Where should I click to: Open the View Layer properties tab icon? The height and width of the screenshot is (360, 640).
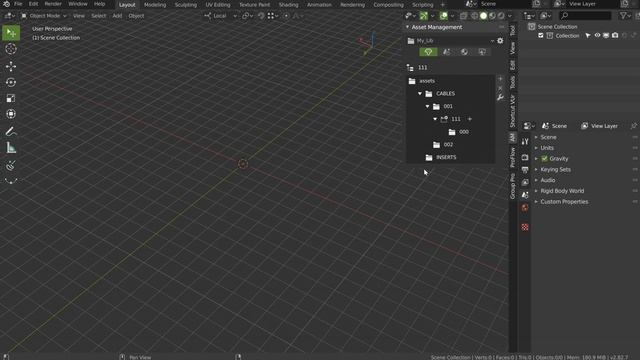point(525,182)
